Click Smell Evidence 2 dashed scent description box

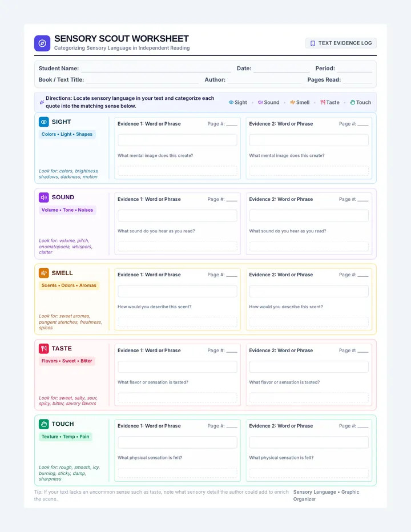309,322
